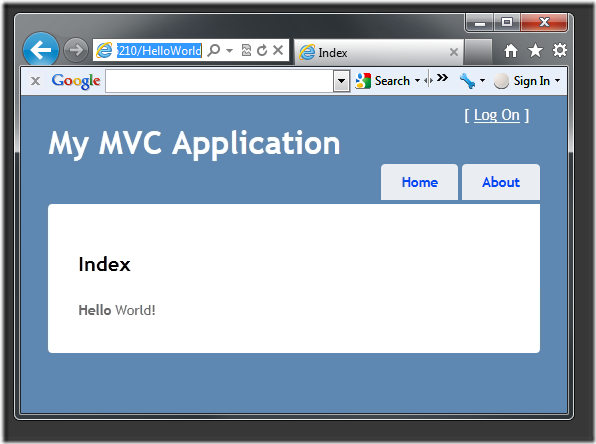Click the Google Search button
This screenshot has height=444, width=596.
(382, 81)
